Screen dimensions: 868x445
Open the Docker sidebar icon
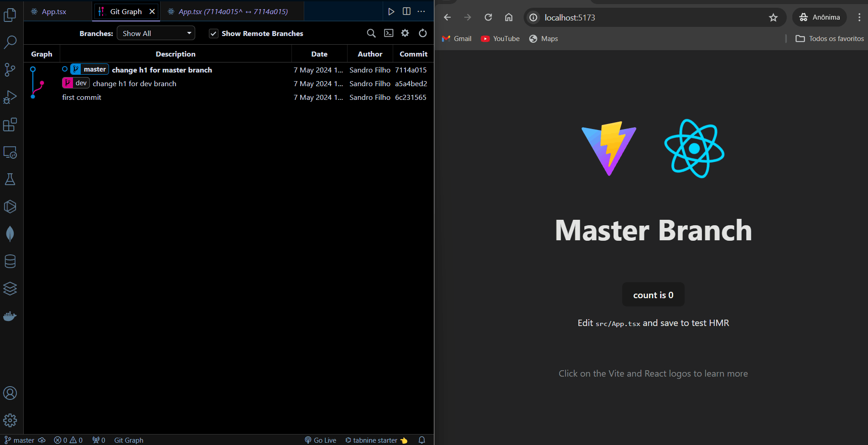pos(10,316)
